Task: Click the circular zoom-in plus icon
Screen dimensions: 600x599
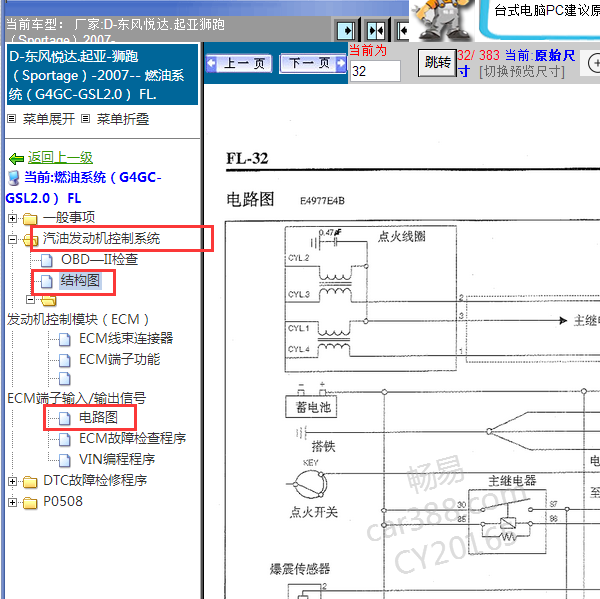Action: pyautogui.click(x=594, y=63)
